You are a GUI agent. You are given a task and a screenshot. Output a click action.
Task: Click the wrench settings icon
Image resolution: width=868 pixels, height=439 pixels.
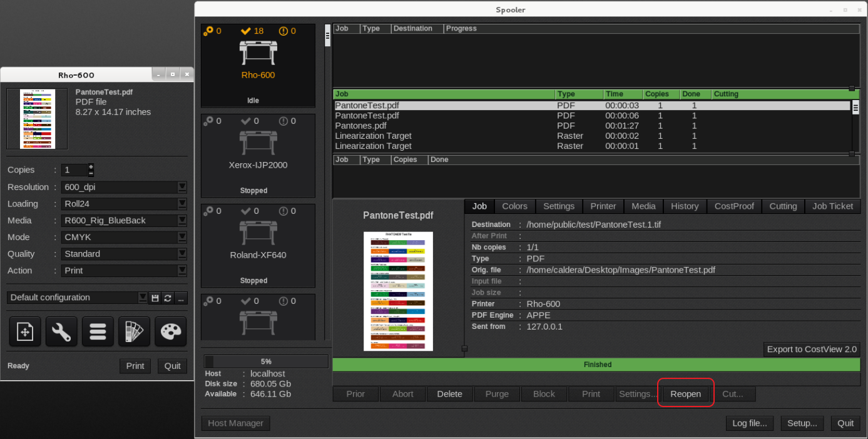point(61,331)
